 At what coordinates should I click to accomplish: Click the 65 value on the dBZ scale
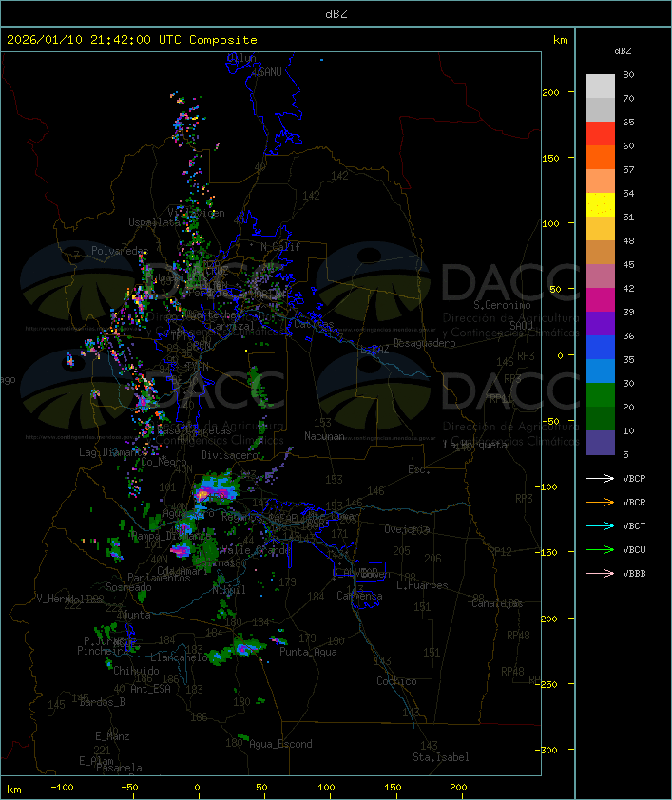(628, 122)
